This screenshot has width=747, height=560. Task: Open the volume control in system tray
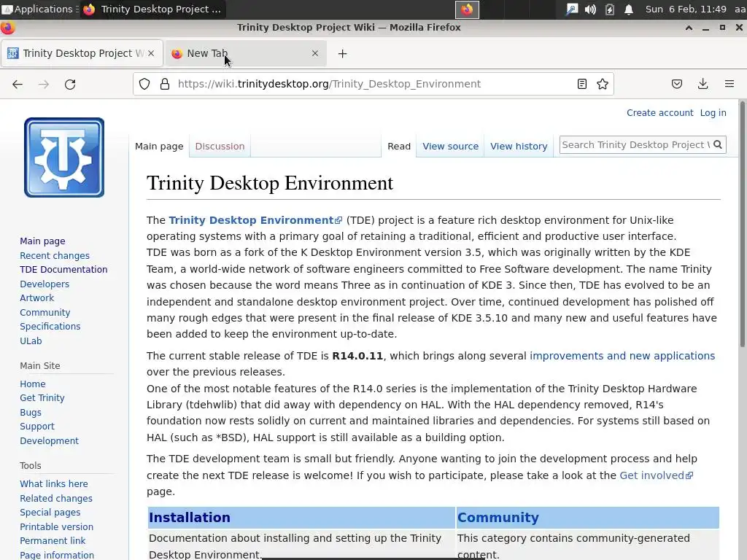pos(590,9)
